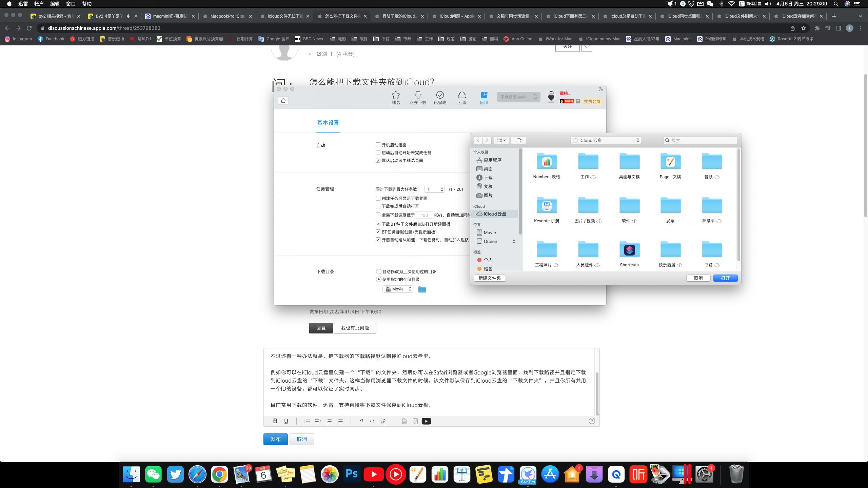Screen dimensions: 868x488
Task: Click new folder icon in file dialog toolbar
Action: click(x=518, y=140)
